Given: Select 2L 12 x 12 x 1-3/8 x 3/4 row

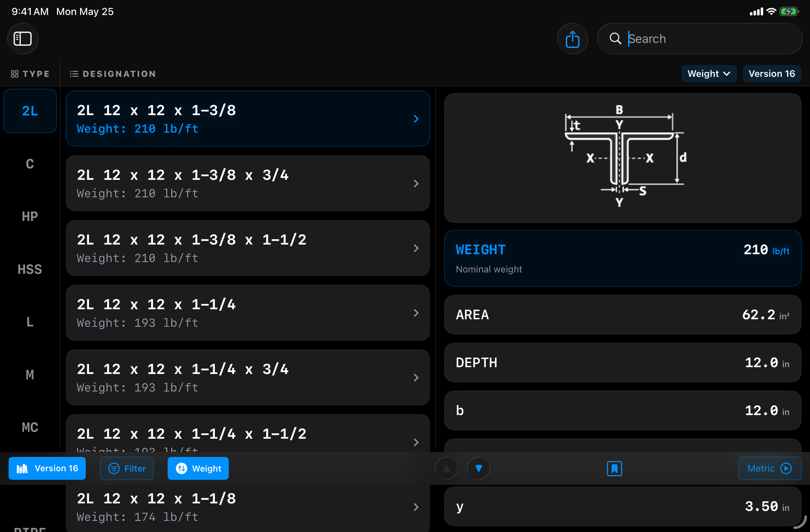Looking at the screenshot, I should click(x=248, y=183).
